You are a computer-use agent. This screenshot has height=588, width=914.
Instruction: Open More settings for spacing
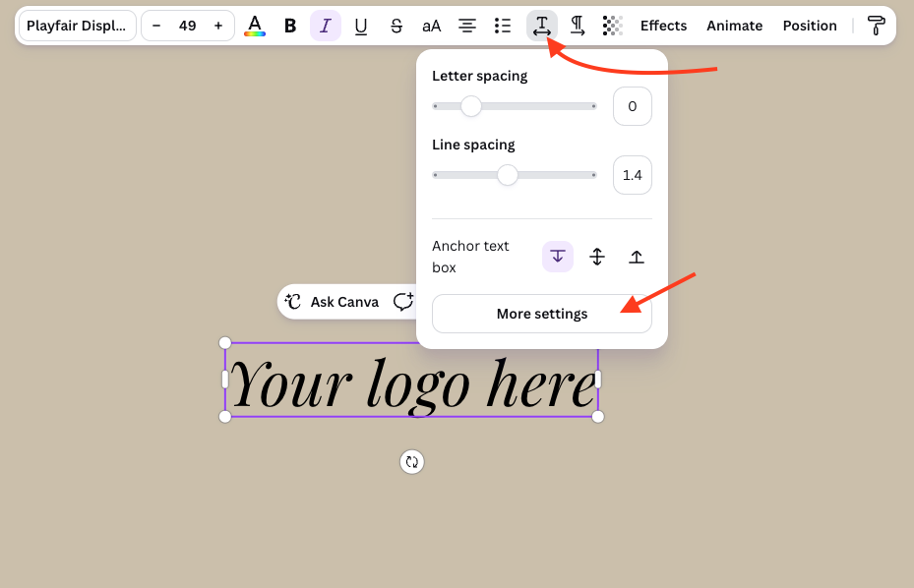point(542,314)
